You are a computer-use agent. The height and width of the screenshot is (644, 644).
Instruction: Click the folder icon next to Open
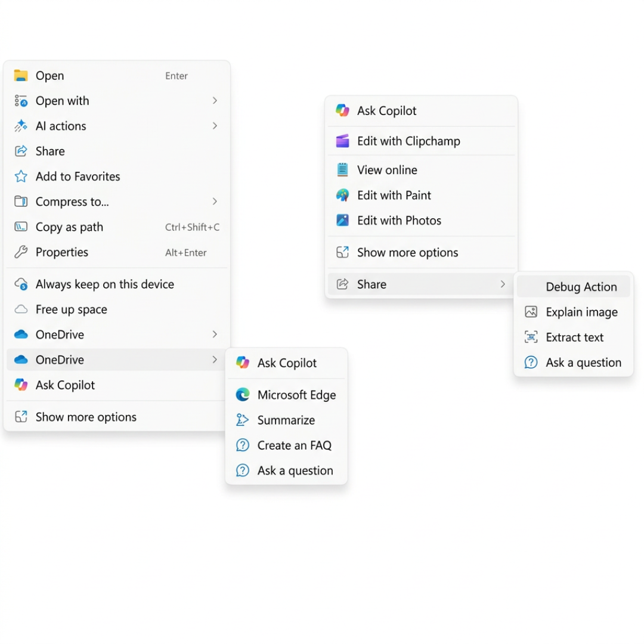click(20, 76)
